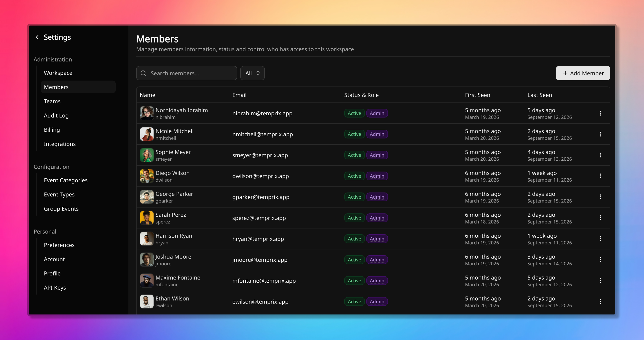The height and width of the screenshot is (340, 644).
Task: Click Joshua Moore's name
Action: tap(173, 257)
